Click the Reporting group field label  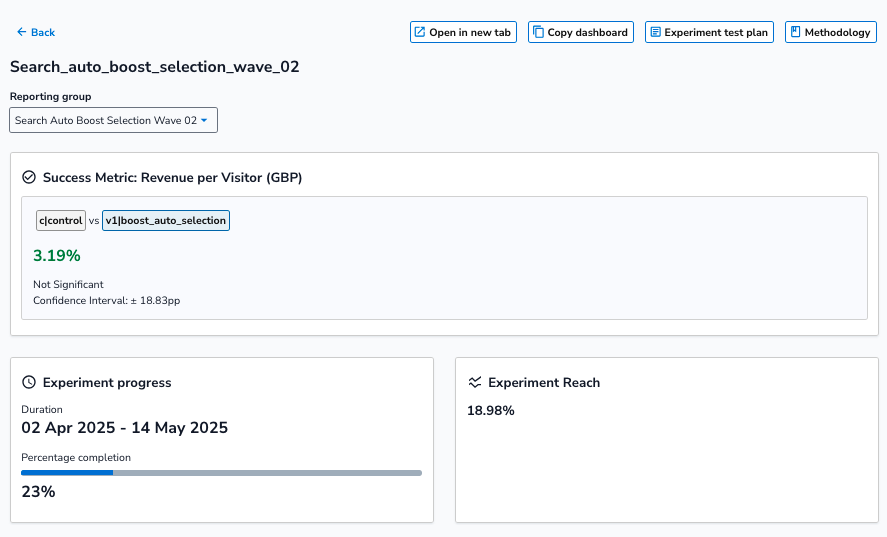click(x=50, y=97)
